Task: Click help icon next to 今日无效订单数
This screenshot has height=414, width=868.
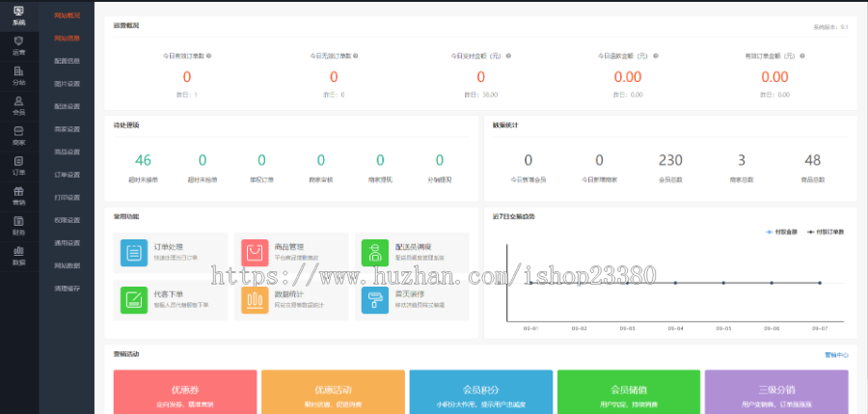Action: 355,55
